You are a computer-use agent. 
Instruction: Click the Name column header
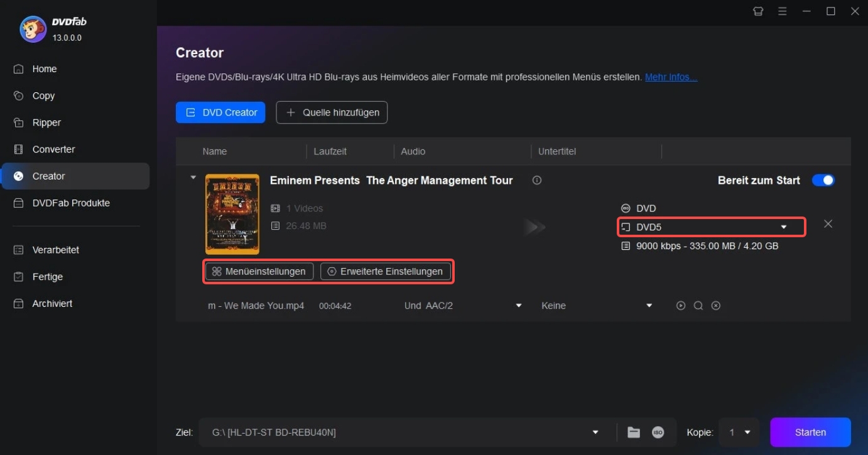(x=215, y=151)
